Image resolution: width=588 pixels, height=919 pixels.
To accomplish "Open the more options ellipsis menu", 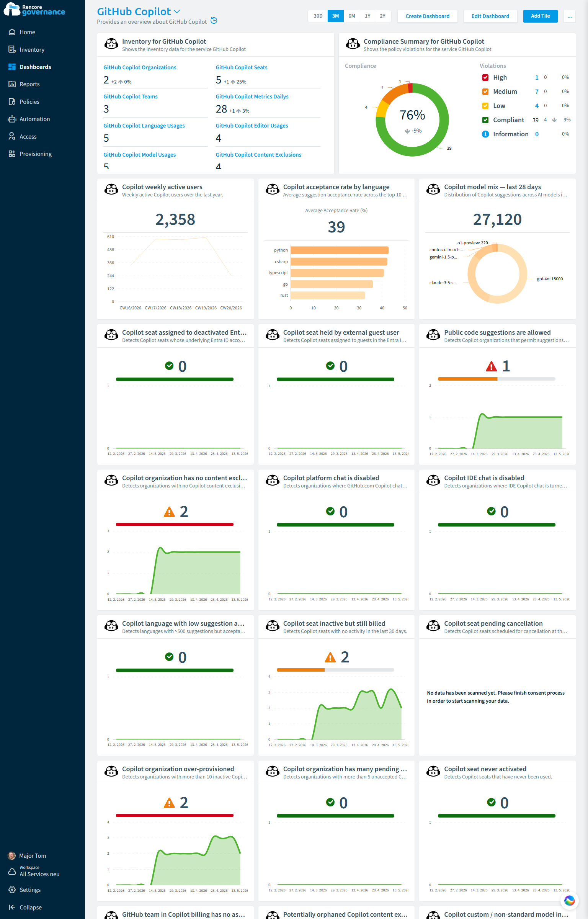I will pyautogui.click(x=569, y=16).
